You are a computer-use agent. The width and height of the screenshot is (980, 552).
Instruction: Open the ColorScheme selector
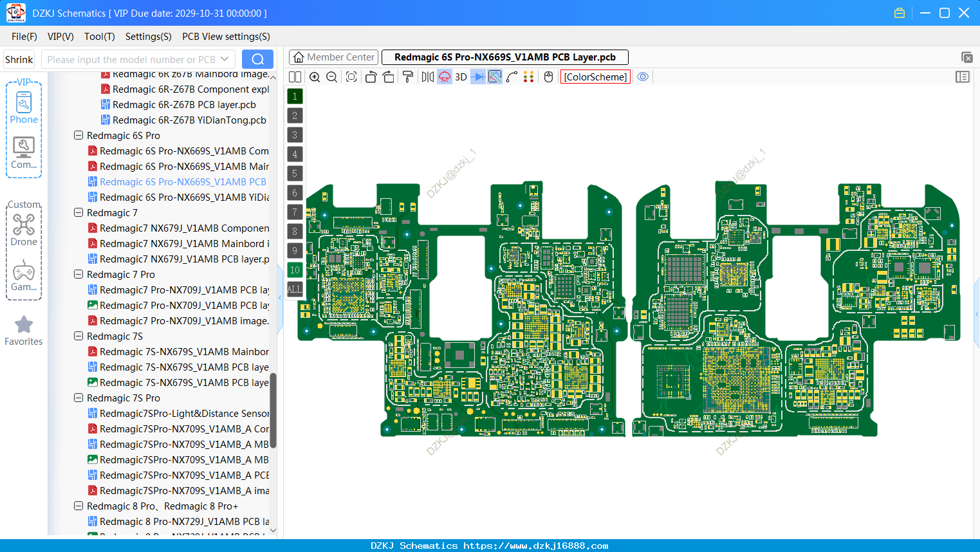595,77
